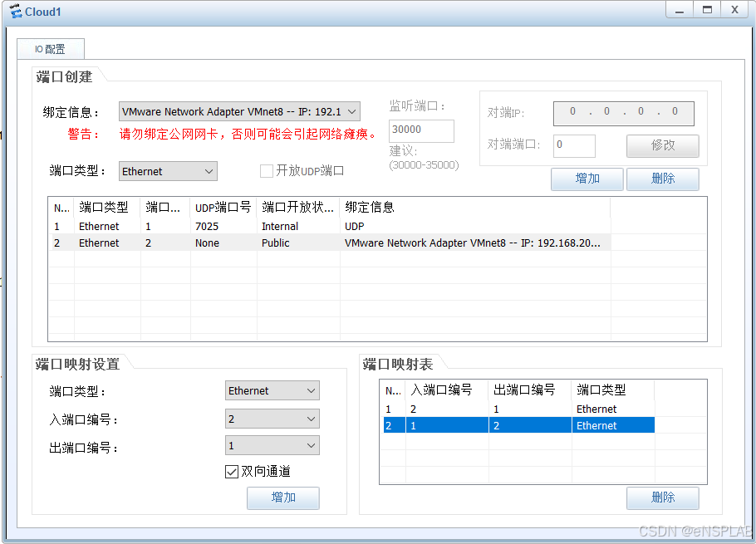Select port row 2 bound to VMnet8

pyautogui.click(x=330, y=243)
